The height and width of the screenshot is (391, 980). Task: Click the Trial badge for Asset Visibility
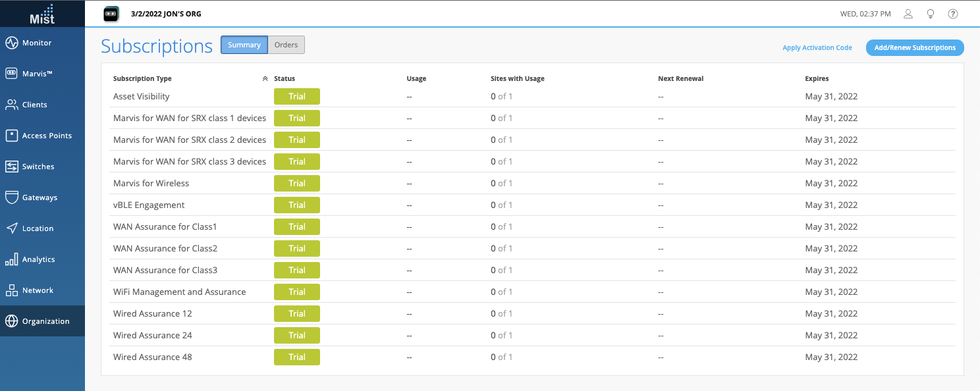pyautogui.click(x=296, y=96)
